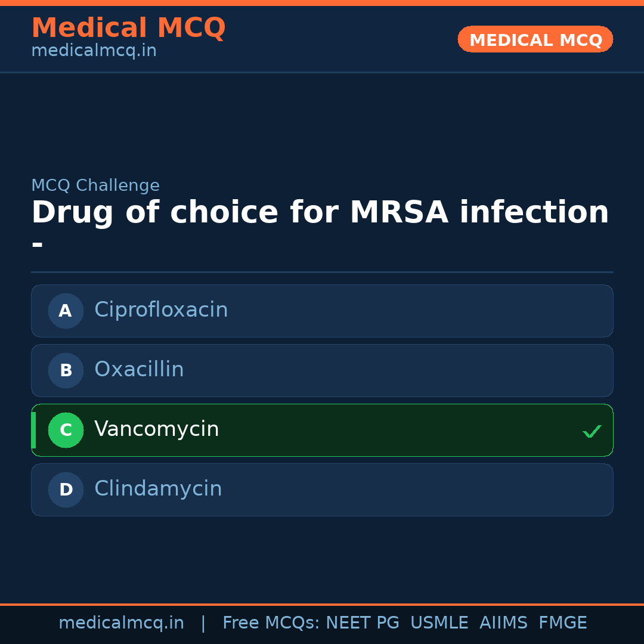Image resolution: width=644 pixels, height=644 pixels.
Task: Choose the Clindamycin answer text
Action: click(x=158, y=489)
